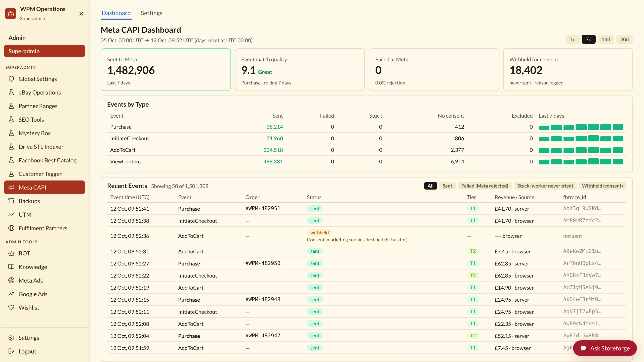
Task: Click the UTM trending arrow icon
Action: coord(11,214)
